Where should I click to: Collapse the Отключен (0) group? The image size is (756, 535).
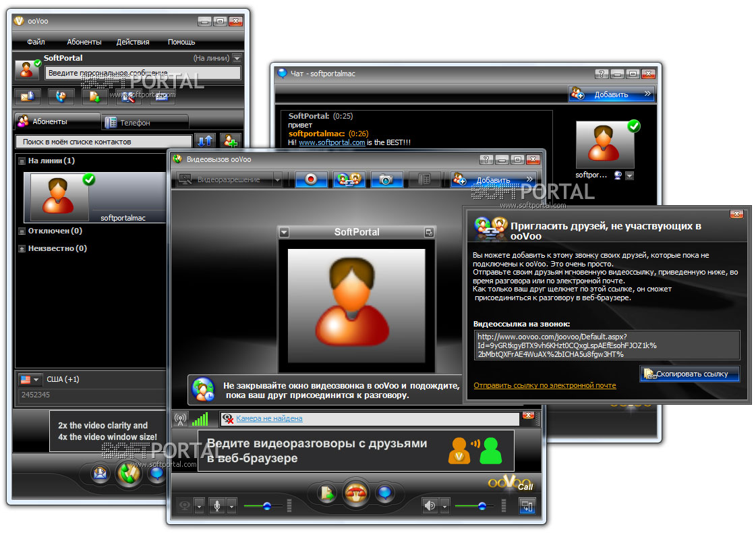pos(22,231)
